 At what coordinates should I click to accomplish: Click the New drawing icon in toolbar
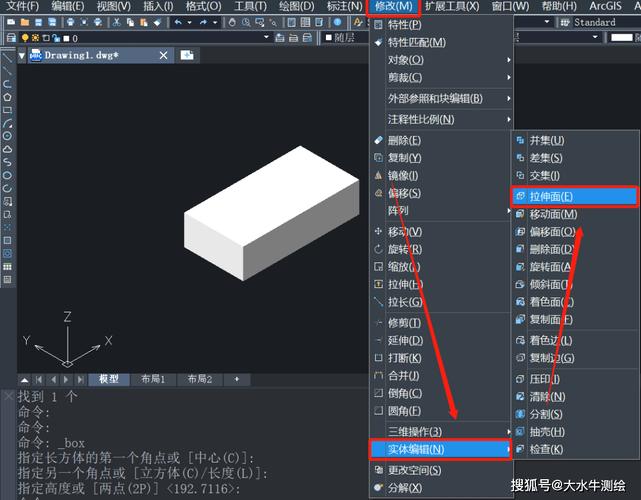[11, 22]
